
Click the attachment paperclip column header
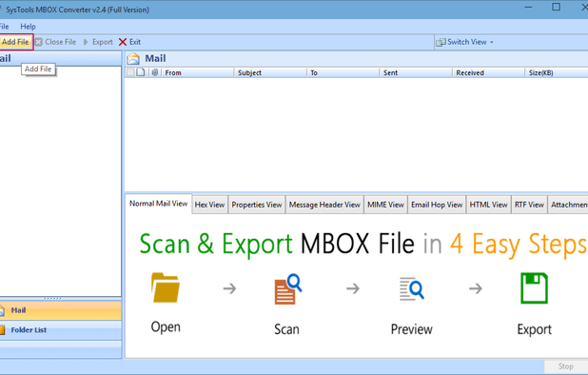click(155, 72)
